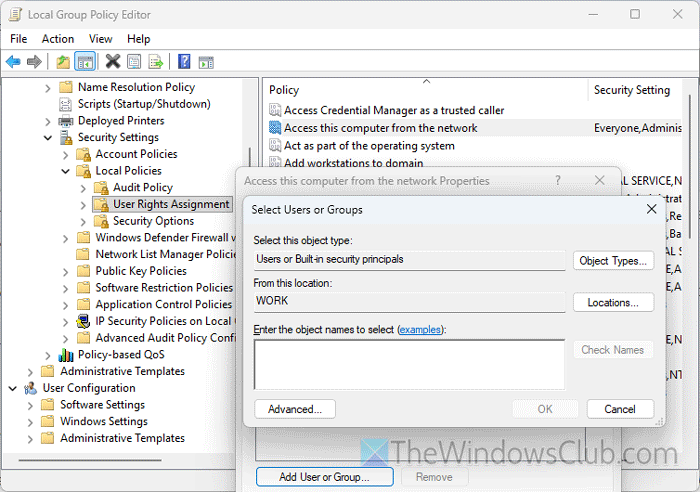Expand the Security Options node
Image resolution: width=700 pixels, height=492 pixels.
[83, 222]
